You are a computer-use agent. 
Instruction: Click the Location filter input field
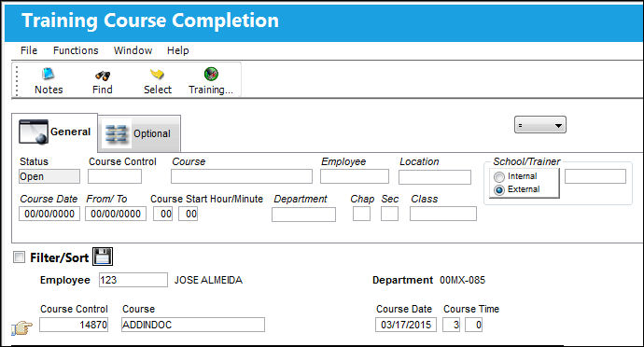tap(435, 177)
